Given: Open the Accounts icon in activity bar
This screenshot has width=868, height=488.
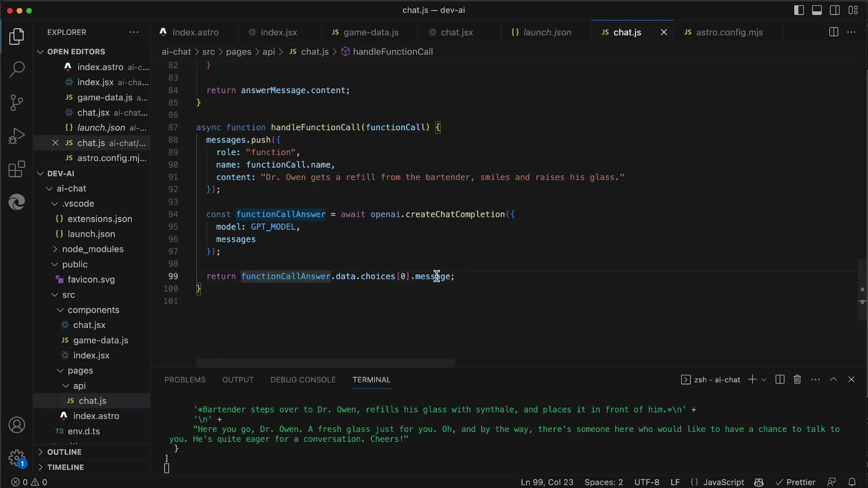Looking at the screenshot, I should point(17,425).
